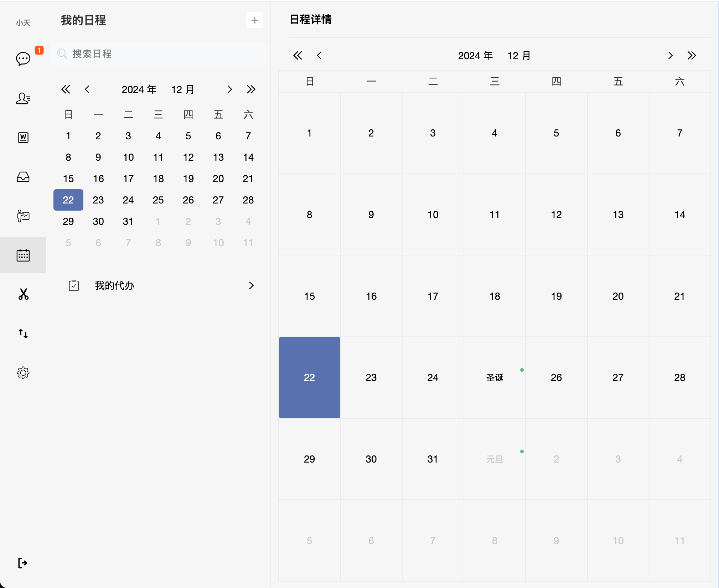The image size is (719, 588).
Task: Select day 20 cell in details calendar
Action: 618,296
